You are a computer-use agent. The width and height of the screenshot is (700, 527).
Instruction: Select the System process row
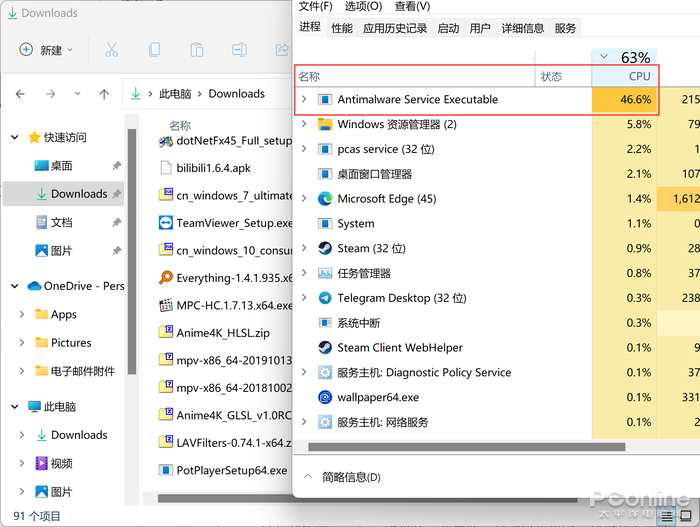496,223
